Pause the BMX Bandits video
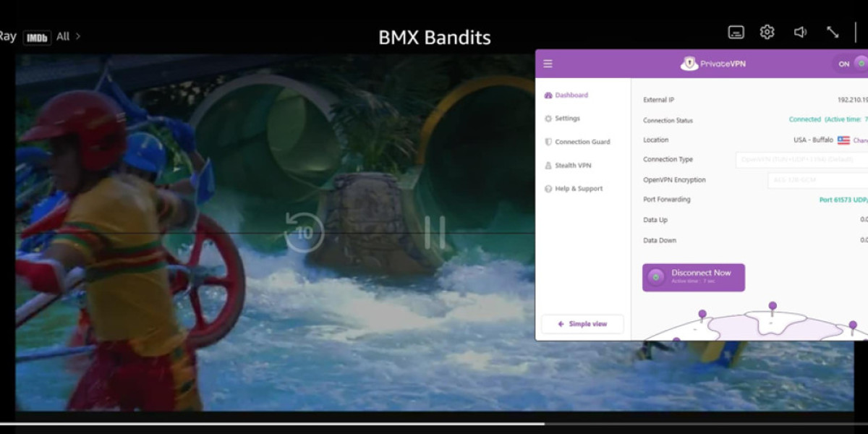Screen dimensions: 868x434 click(x=435, y=232)
